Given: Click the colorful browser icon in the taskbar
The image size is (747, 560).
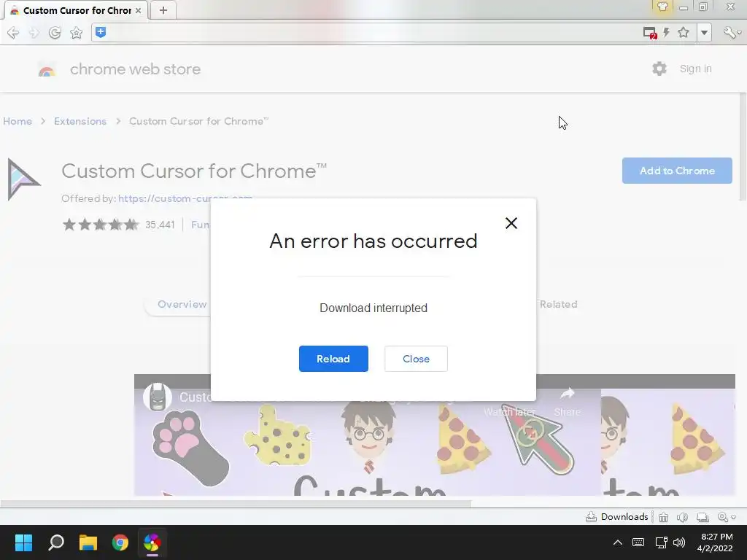Looking at the screenshot, I should click(x=152, y=542).
